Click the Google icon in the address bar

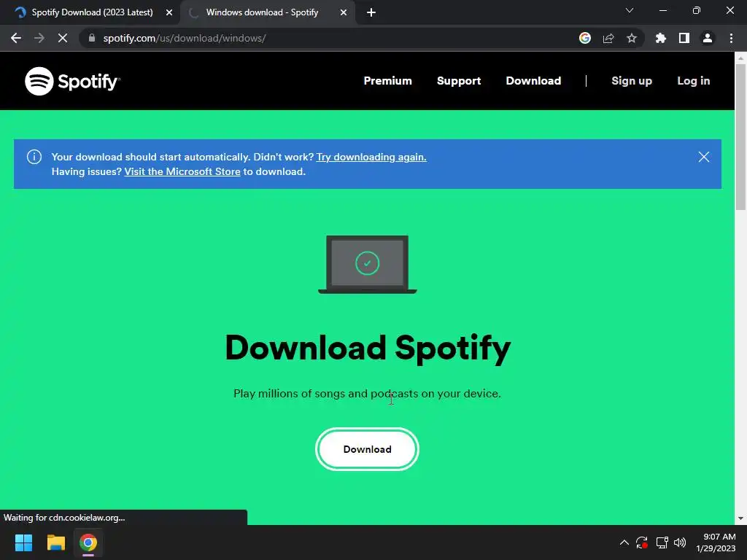(585, 38)
